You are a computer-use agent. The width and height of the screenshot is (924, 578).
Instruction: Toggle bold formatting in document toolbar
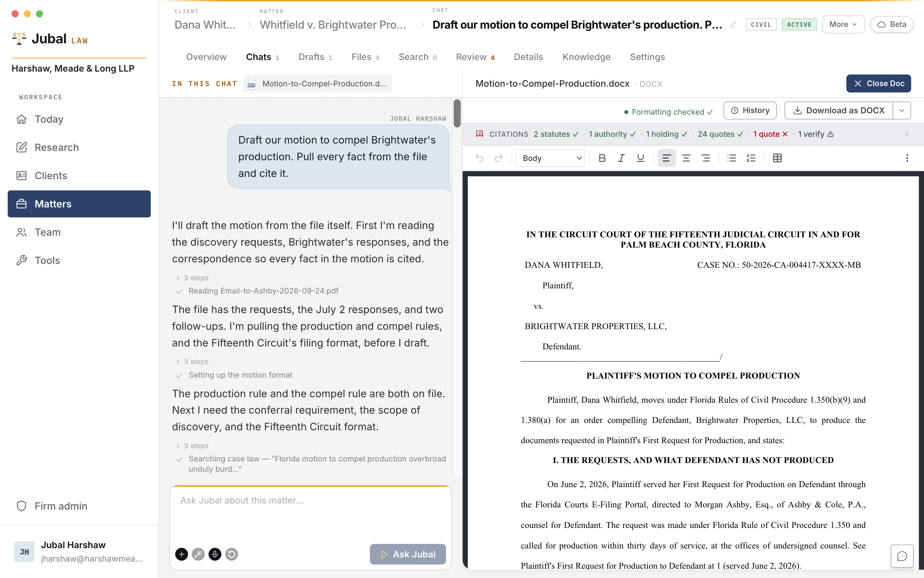[x=602, y=158]
